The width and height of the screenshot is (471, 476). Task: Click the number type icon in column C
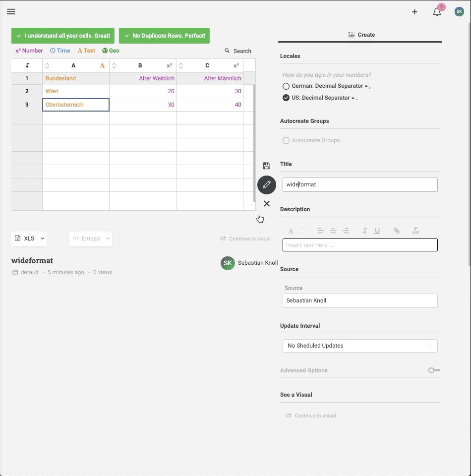[x=236, y=65]
